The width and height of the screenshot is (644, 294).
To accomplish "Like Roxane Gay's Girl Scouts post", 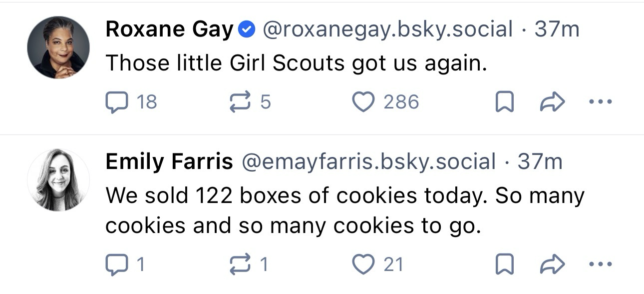I will click(363, 102).
